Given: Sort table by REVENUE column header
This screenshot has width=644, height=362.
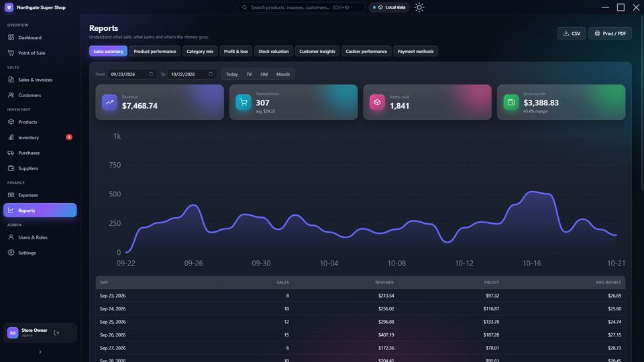Looking at the screenshot, I should [384, 282].
